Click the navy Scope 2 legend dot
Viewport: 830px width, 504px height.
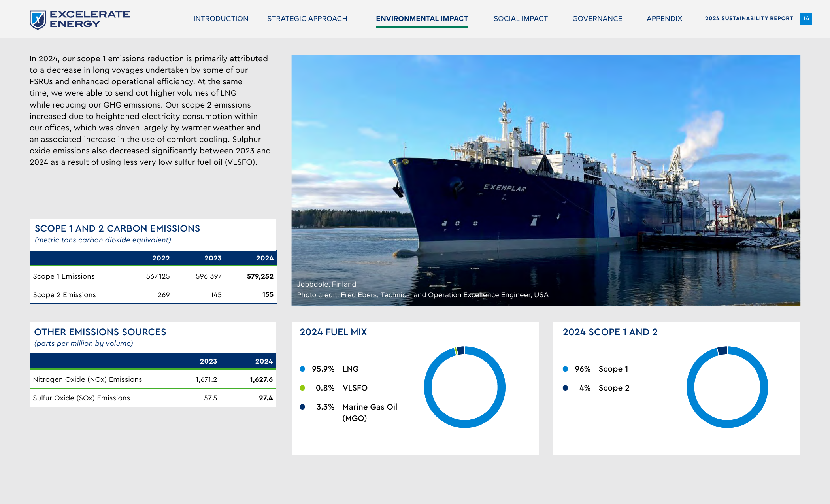566,388
